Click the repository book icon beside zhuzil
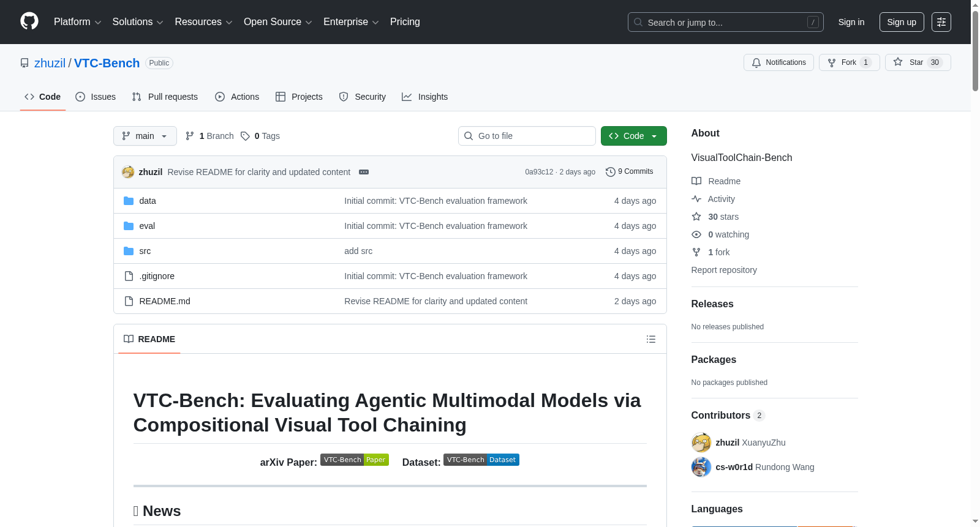 [x=24, y=63]
